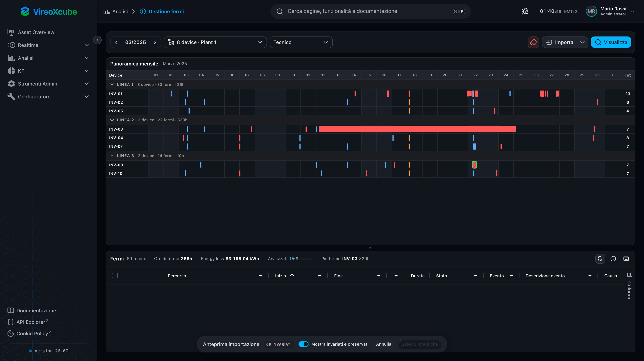
Task: Open filter menu for Fine column
Action: point(379,275)
